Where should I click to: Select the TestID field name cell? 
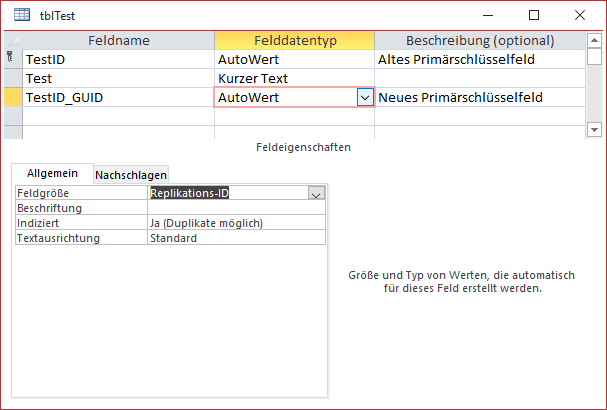click(118, 60)
